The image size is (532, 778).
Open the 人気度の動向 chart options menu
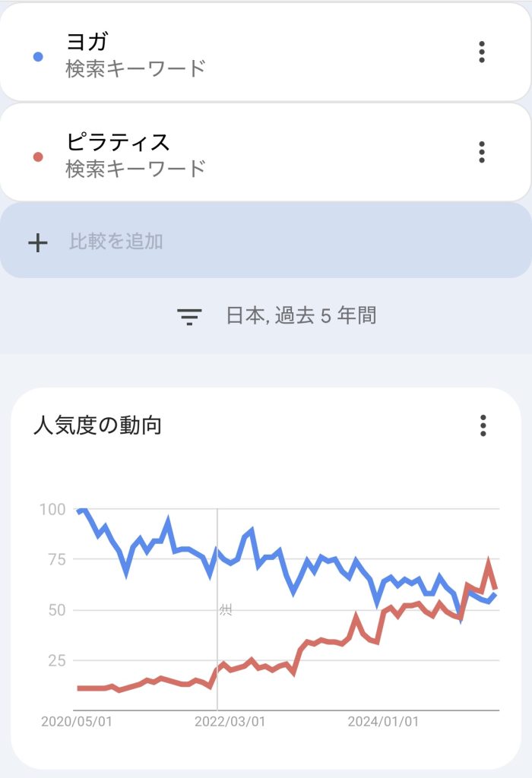[x=483, y=425]
